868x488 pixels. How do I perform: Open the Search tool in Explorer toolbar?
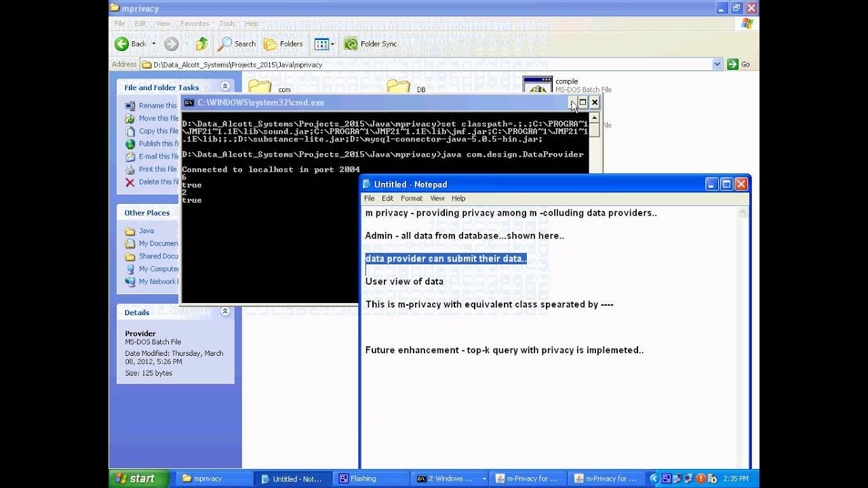tap(236, 44)
